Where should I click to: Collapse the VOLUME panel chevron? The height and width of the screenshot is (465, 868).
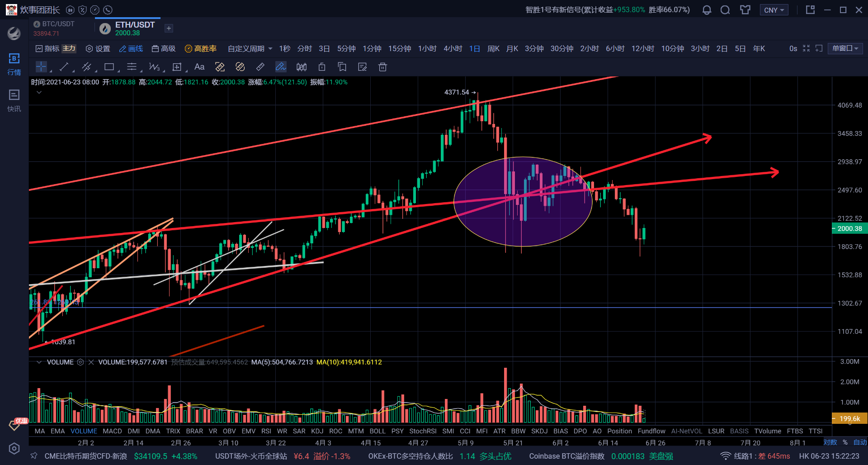[39, 362]
